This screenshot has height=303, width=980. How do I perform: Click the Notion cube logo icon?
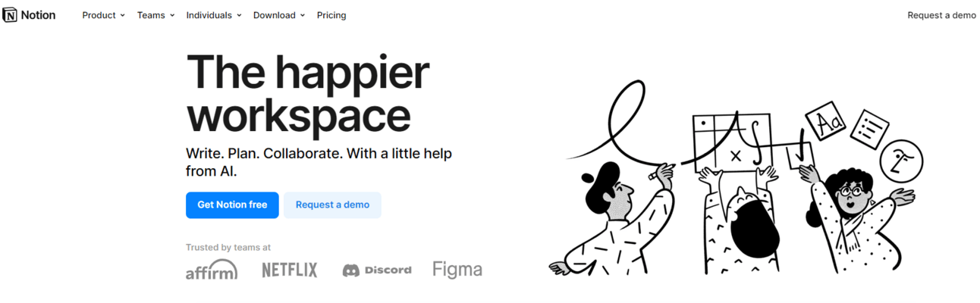[x=10, y=15]
